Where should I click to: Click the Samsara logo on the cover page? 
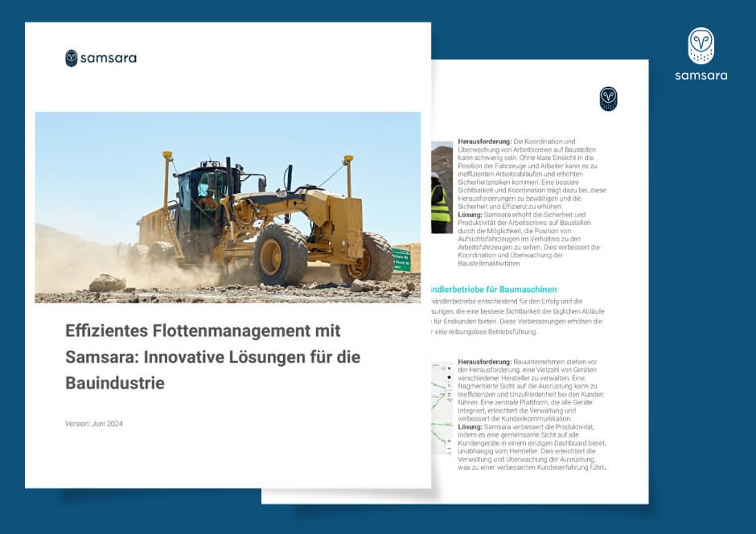(x=101, y=58)
